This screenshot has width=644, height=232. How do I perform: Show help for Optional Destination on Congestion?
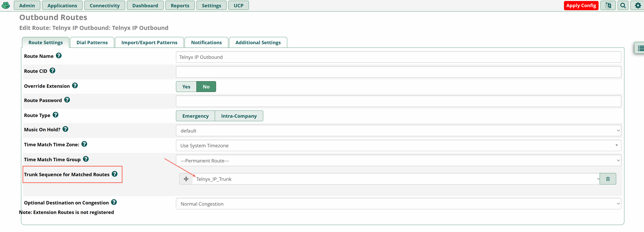[114, 202]
